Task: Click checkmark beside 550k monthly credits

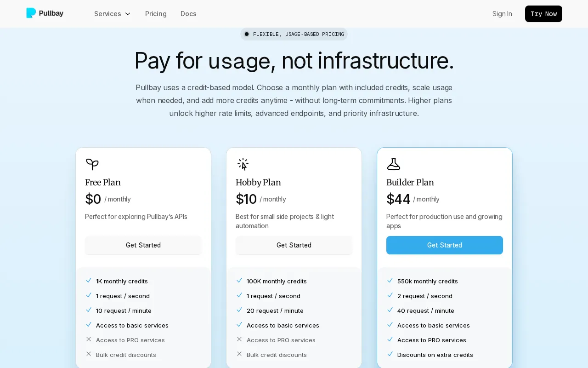Action: click(390, 281)
